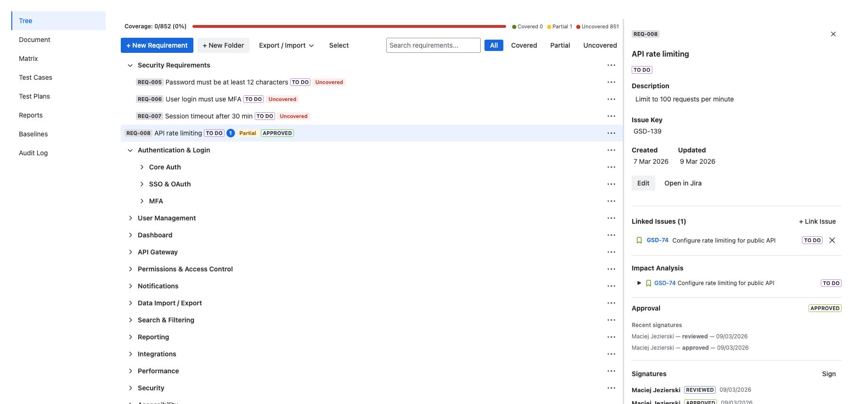
Task: Open more options for API Gateway folder
Action: [x=611, y=252]
